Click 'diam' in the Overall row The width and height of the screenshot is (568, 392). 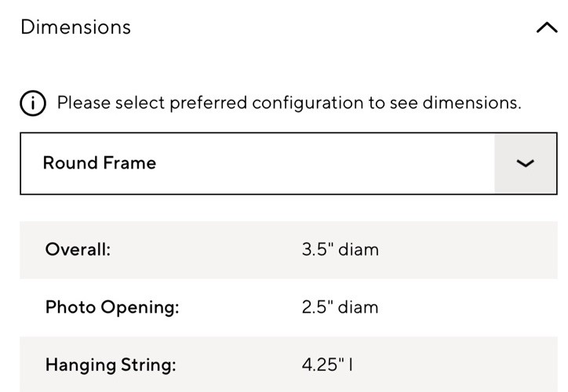point(358,249)
